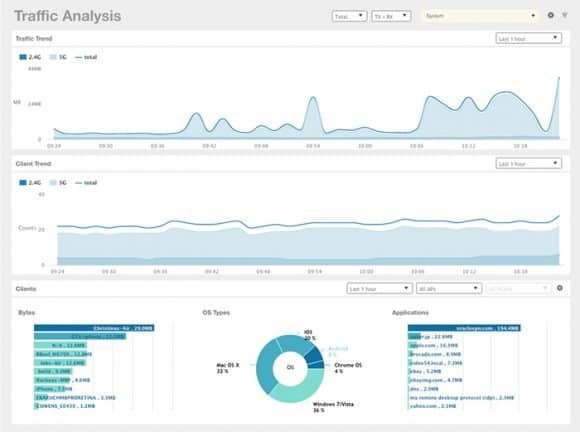Toggle 2.4G series in Traffic Trend legend
The height and width of the screenshot is (432, 580).
(x=30, y=57)
